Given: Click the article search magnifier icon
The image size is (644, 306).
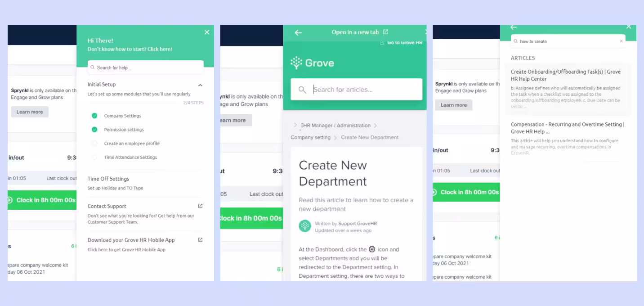Looking at the screenshot, I should pyautogui.click(x=302, y=90).
